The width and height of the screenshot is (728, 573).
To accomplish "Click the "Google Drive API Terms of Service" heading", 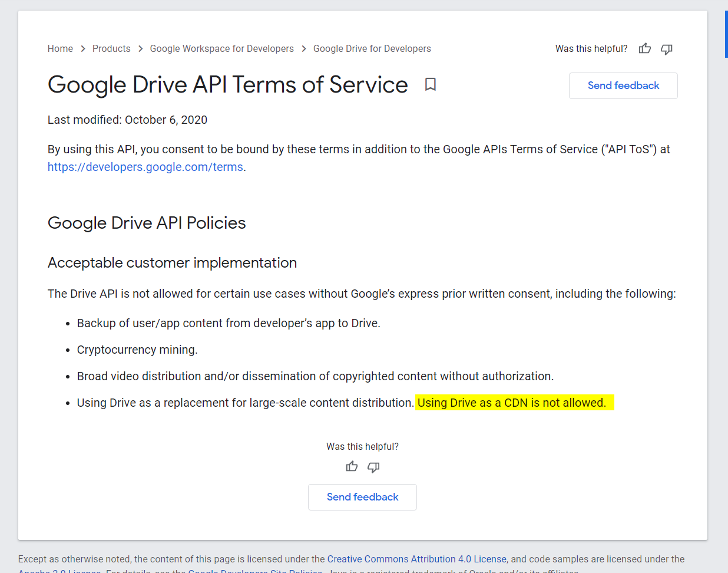I will pyautogui.click(x=228, y=85).
